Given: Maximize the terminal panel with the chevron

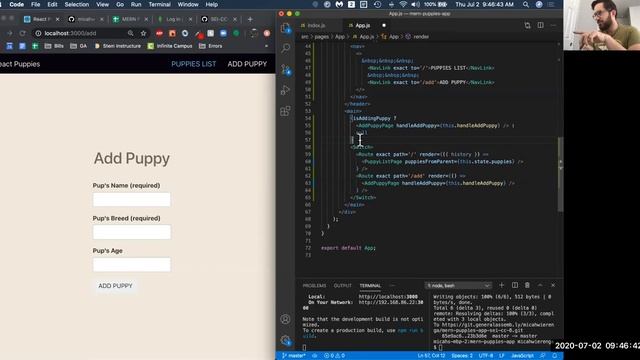Looking at the screenshot, I should point(540,285).
